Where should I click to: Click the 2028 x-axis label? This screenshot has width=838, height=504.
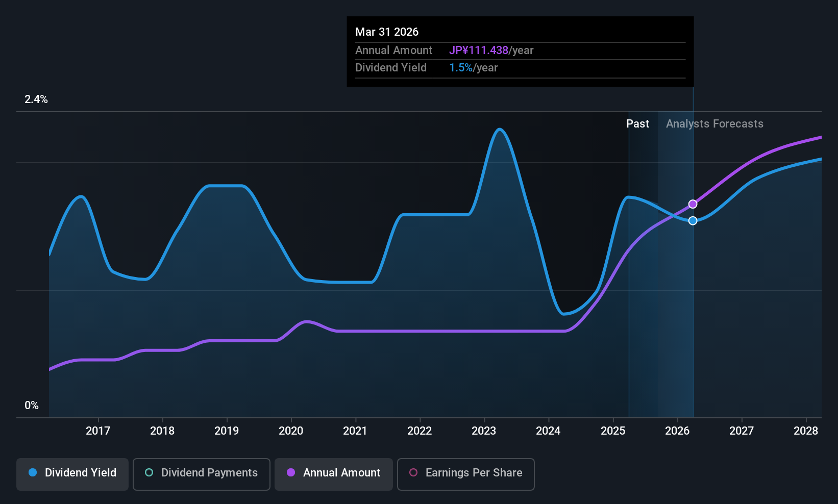click(x=806, y=431)
